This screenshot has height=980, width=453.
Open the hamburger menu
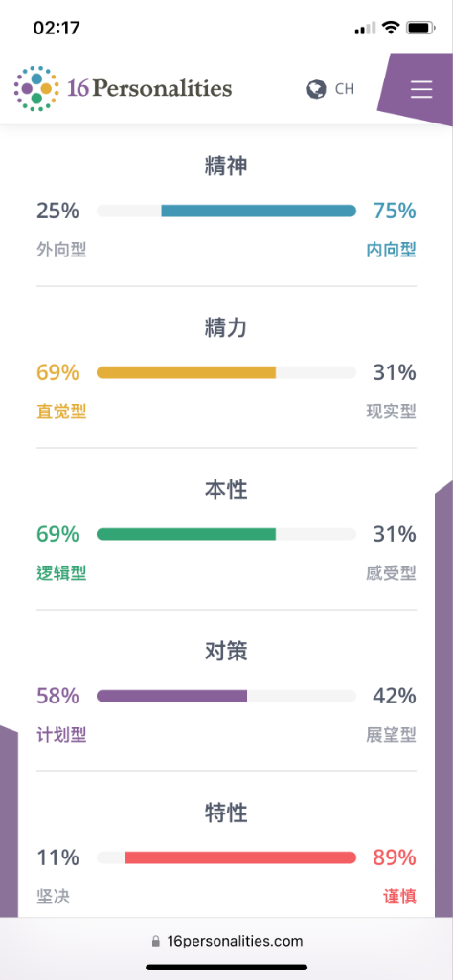(x=421, y=90)
